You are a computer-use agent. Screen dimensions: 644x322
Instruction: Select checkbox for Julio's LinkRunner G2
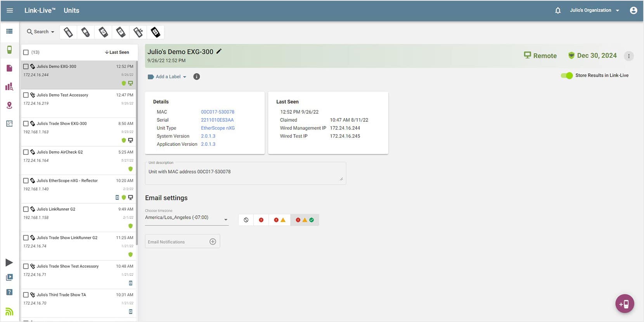[x=26, y=209]
